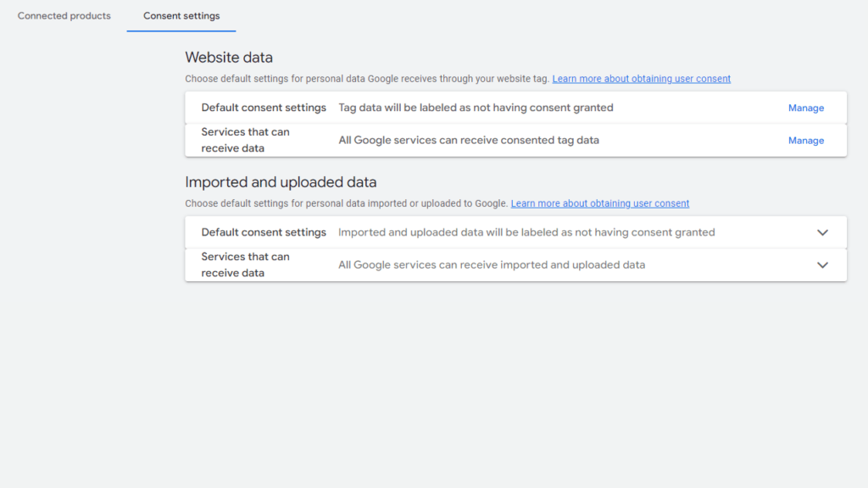Select 'Tag data will be labeled' description text

[x=476, y=108]
